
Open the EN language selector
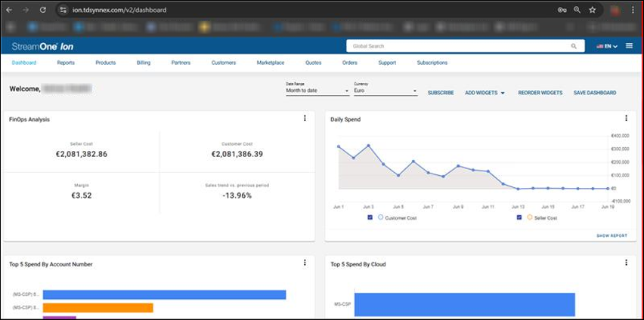607,46
